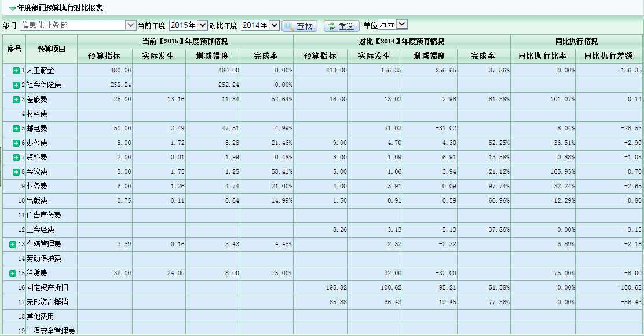Expand the 社会保险费 row plus icon
644x336 pixels.
16,85
